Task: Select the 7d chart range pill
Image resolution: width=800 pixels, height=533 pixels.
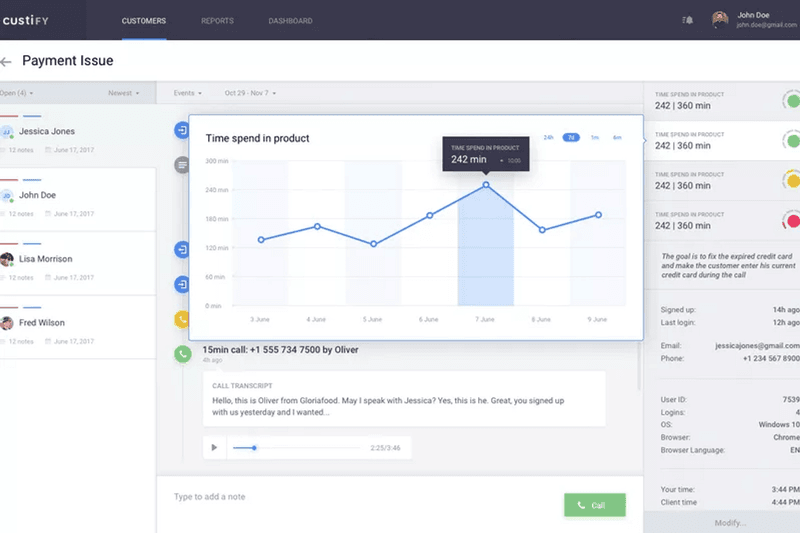Action: pyautogui.click(x=571, y=138)
